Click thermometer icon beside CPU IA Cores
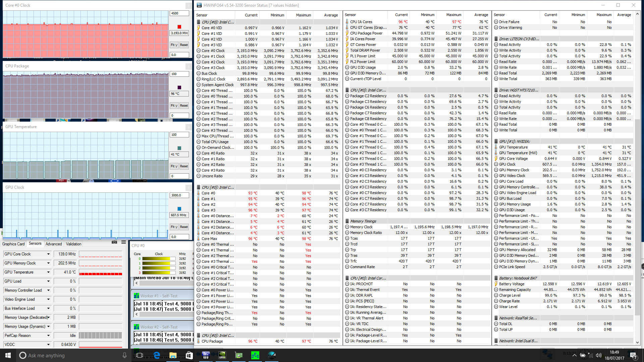Image resolution: width=644 pixels, height=362 pixels. (x=347, y=22)
